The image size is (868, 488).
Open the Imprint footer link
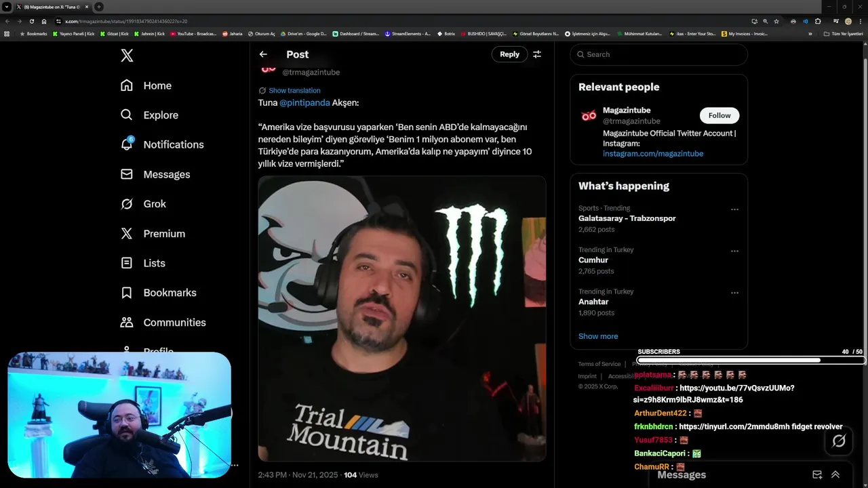click(x=587, y=376)
